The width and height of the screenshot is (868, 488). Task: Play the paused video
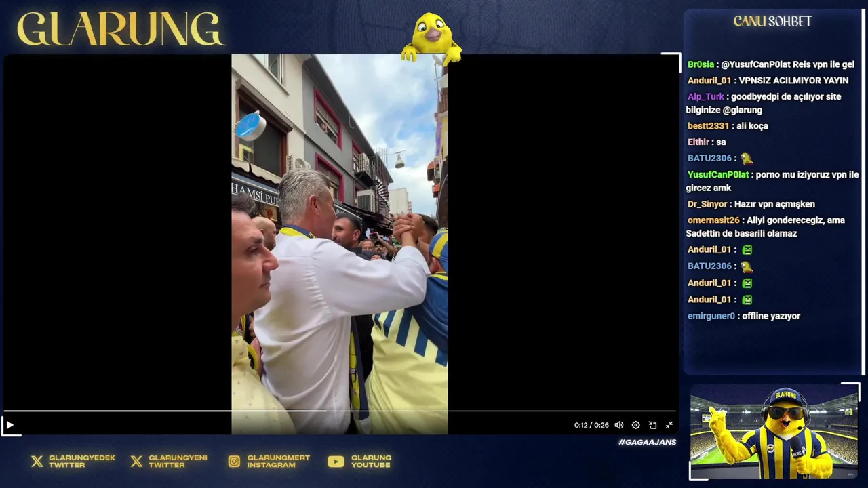pyautogui.click(x=9, y=425)
